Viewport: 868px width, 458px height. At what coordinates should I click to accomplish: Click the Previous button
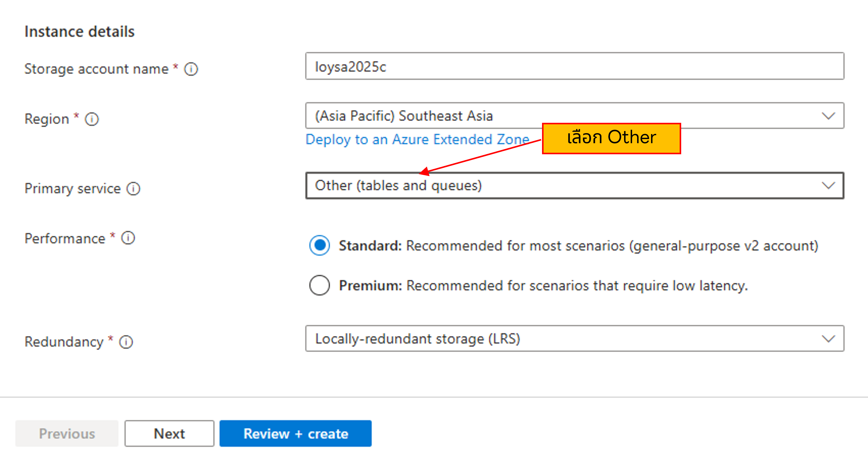67,433
